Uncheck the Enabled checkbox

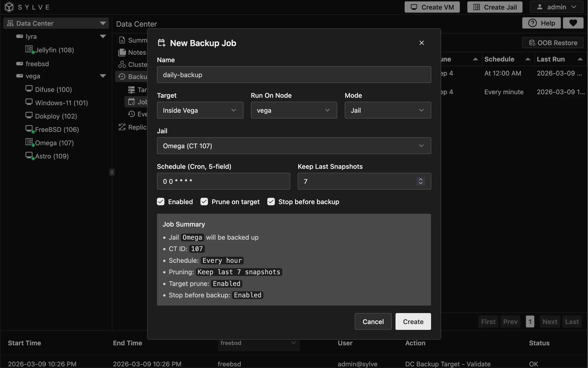click(x=160, y=202)
